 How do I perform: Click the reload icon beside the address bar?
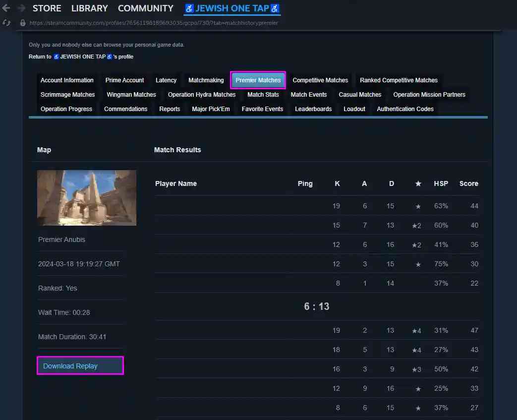(7, 23)
